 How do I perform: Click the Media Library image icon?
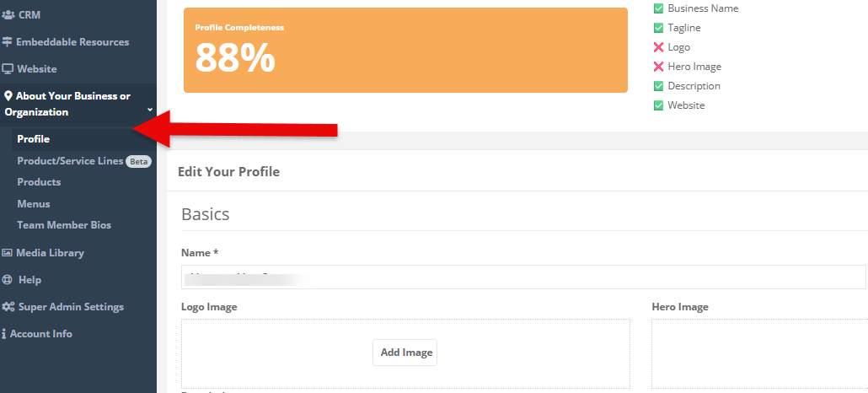pos(7,253)
